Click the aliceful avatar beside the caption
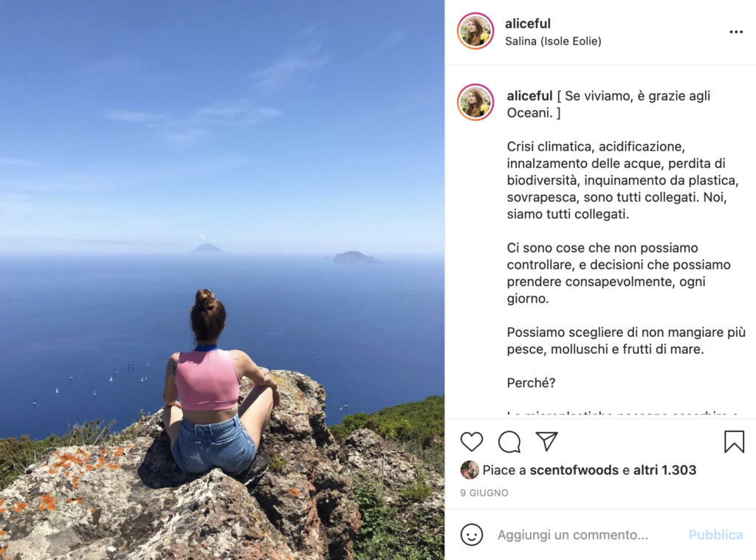756x560 pixels. 475,102
